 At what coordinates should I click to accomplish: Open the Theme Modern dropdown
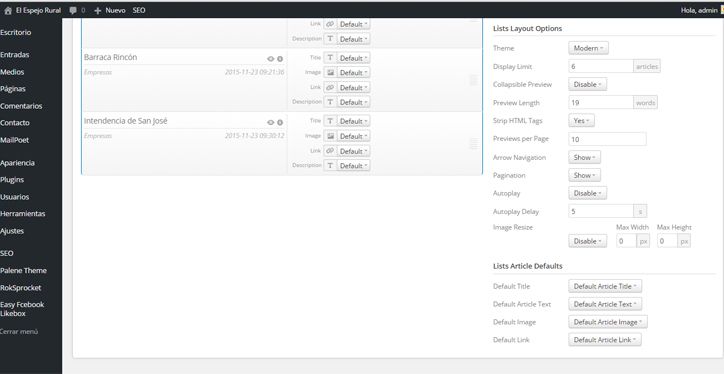[588, 48]
